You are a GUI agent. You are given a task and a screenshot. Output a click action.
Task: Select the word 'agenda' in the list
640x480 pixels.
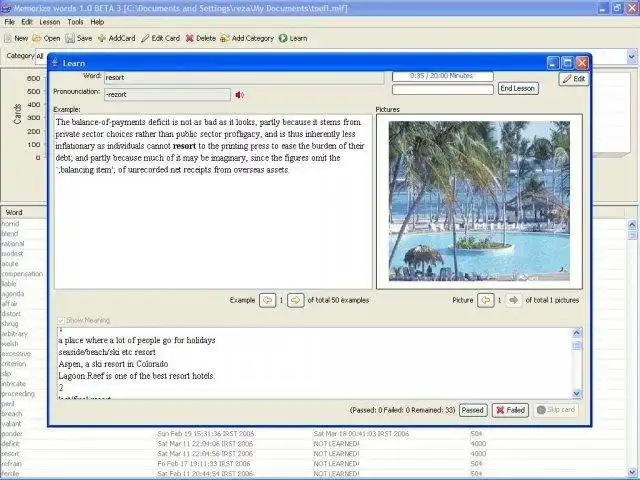[x=13, y=294]
